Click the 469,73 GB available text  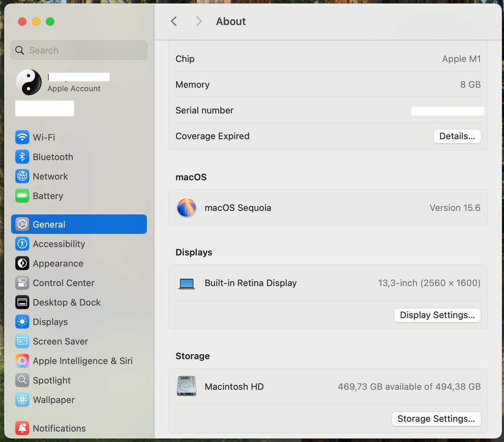tap(409, 386)
